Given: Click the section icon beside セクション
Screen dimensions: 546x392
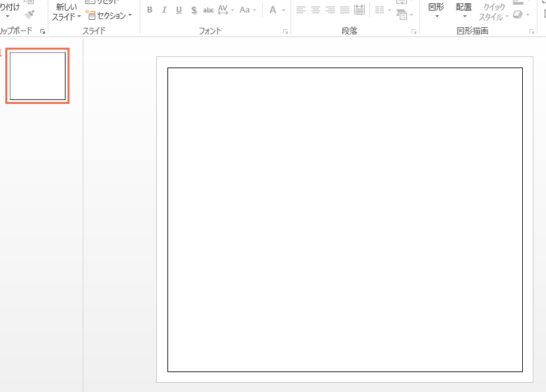Looking at the screenshot, I should 90,15.
